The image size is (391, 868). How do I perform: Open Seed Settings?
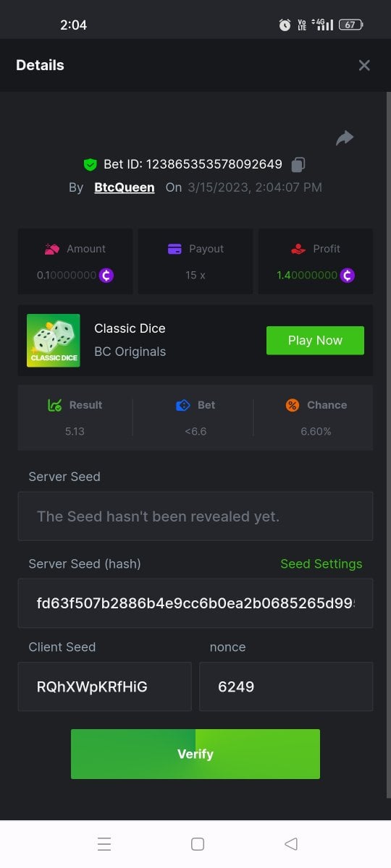point(321,563)
